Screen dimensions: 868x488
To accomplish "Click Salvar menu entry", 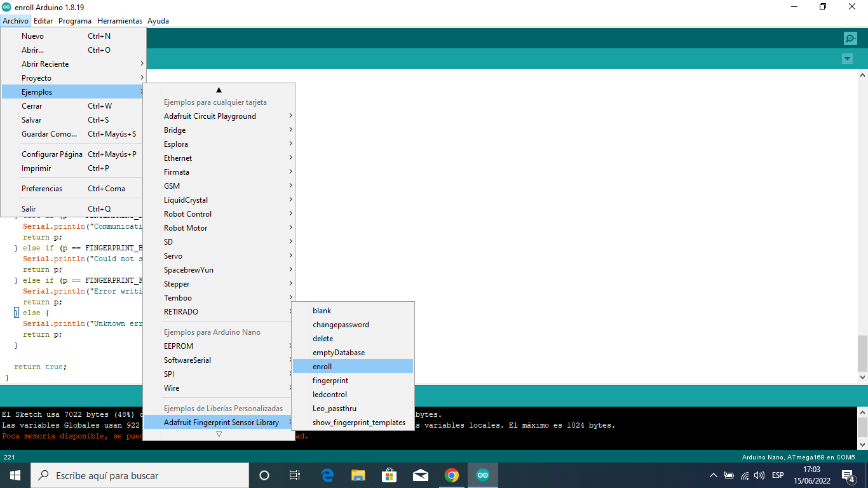I will [74, 120].
